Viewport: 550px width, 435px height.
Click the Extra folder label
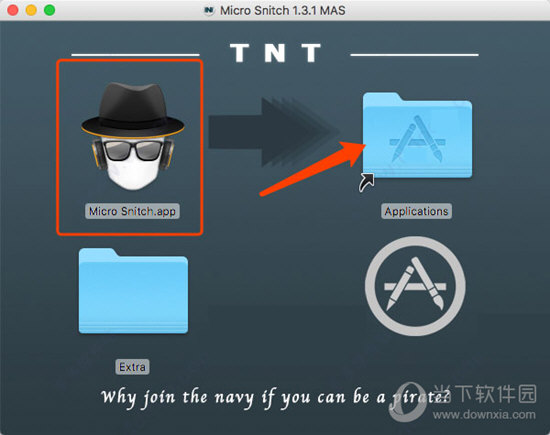click(x=132, y=367)
